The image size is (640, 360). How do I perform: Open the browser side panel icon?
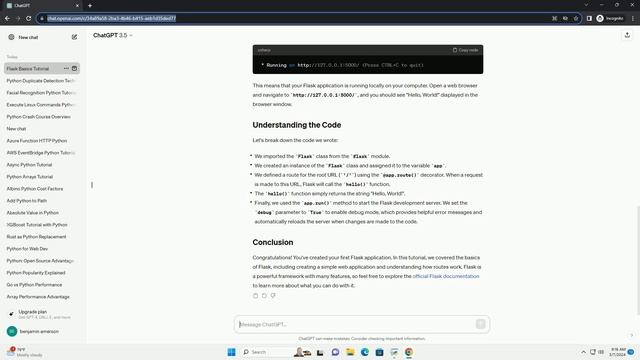(589, 18)
